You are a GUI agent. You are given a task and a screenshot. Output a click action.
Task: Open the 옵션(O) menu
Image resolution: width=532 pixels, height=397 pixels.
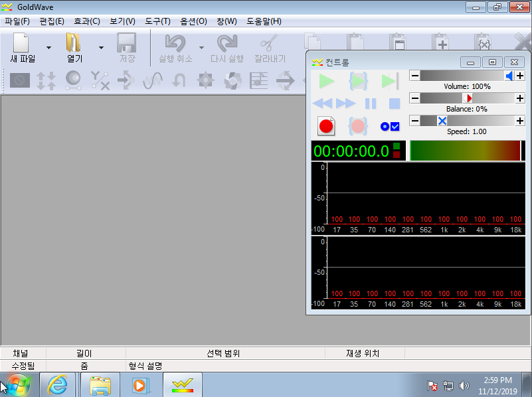[193, 21]
